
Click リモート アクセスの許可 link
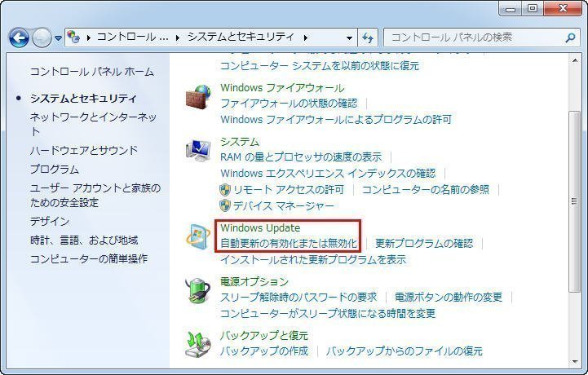point(289,190)
